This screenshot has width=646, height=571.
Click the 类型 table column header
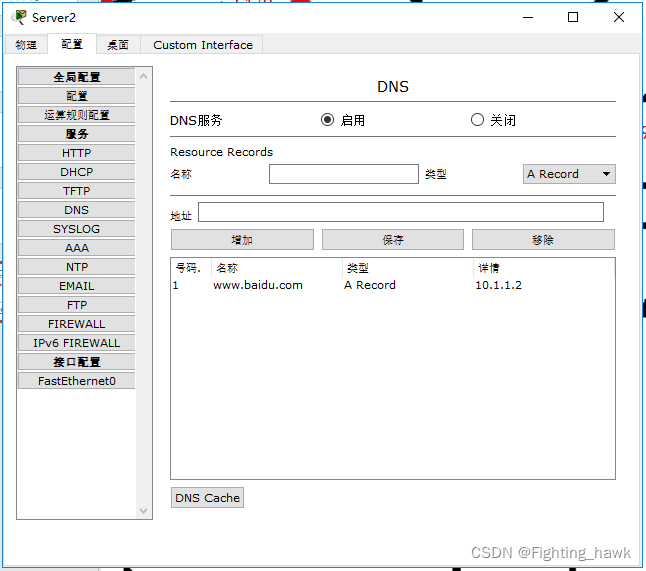(407, 268)
